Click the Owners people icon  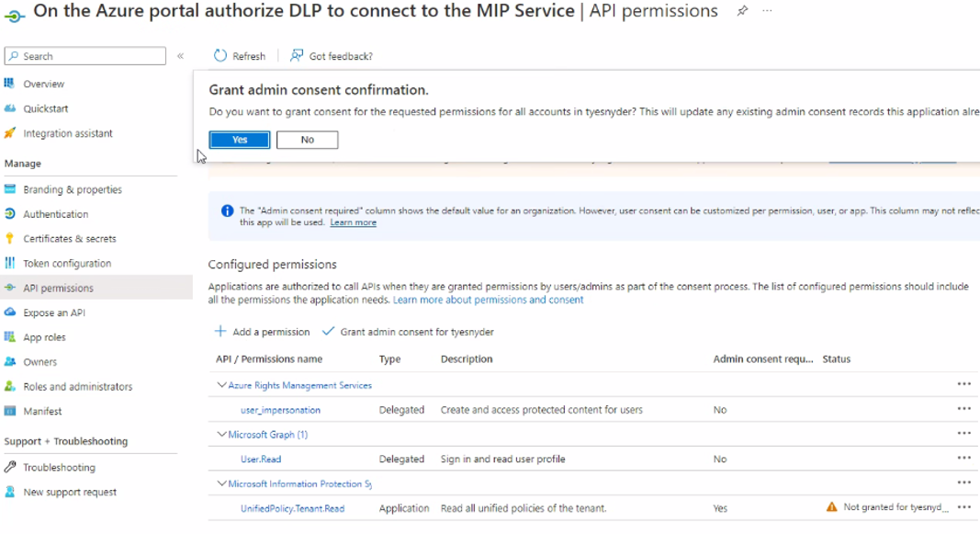tap(9, 361)
